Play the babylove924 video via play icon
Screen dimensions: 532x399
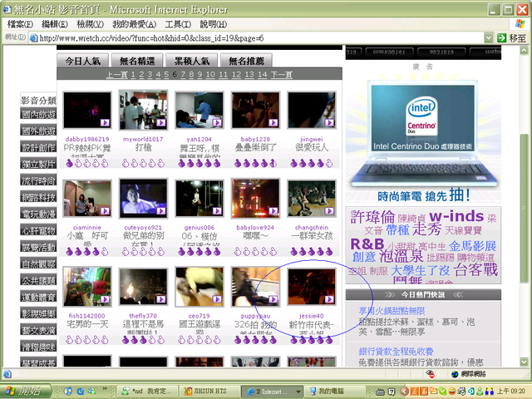coord(273,211)
